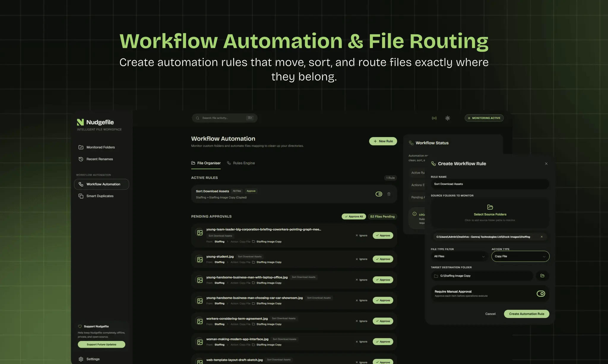Ignore woman-making-modern-app-interface.jpg

coord(362,342)
